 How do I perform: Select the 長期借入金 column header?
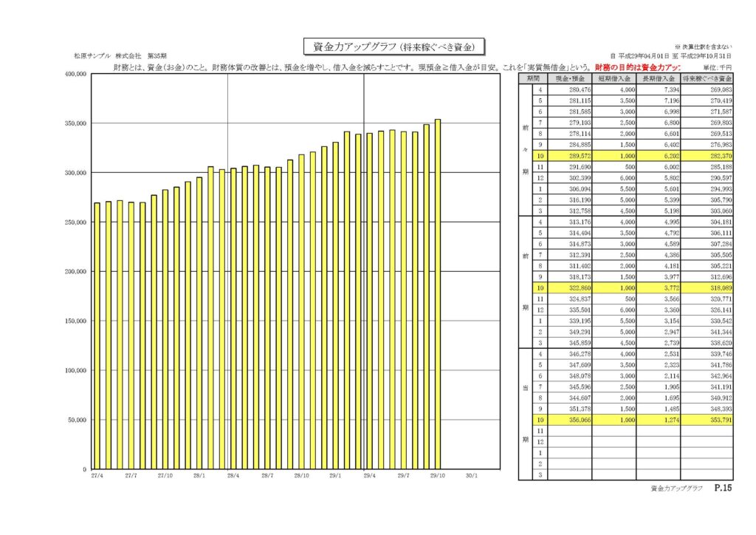658,78
